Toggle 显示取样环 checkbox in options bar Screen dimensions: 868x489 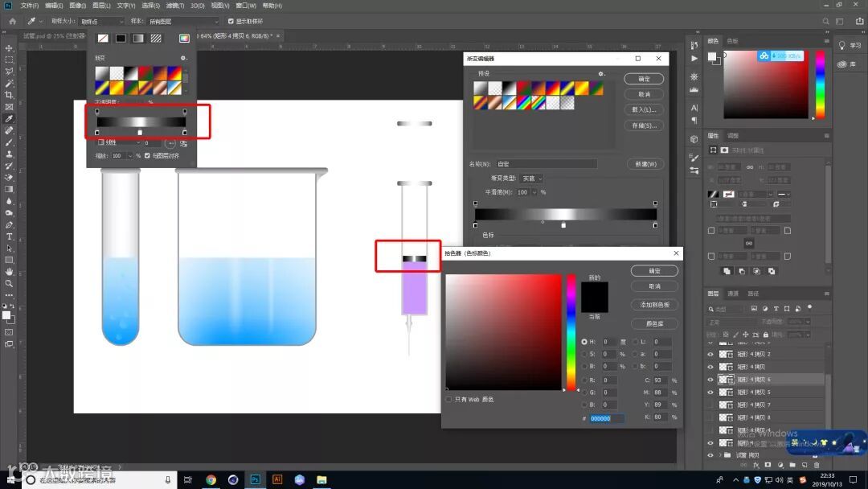231,21
